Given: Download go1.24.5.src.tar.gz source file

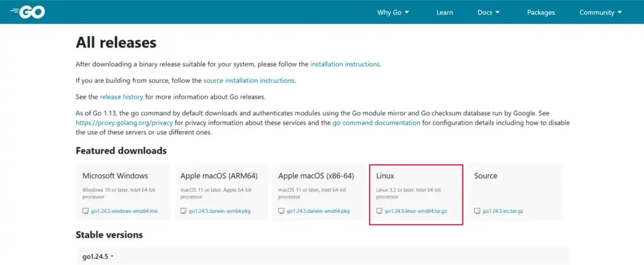Looking at the screenshot, I should (x=502, y=211).
